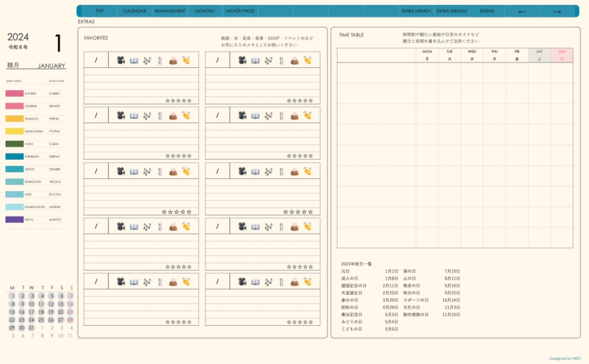Click the clapping hands icon in the bottom-right Favorites card

pos(307,282)
